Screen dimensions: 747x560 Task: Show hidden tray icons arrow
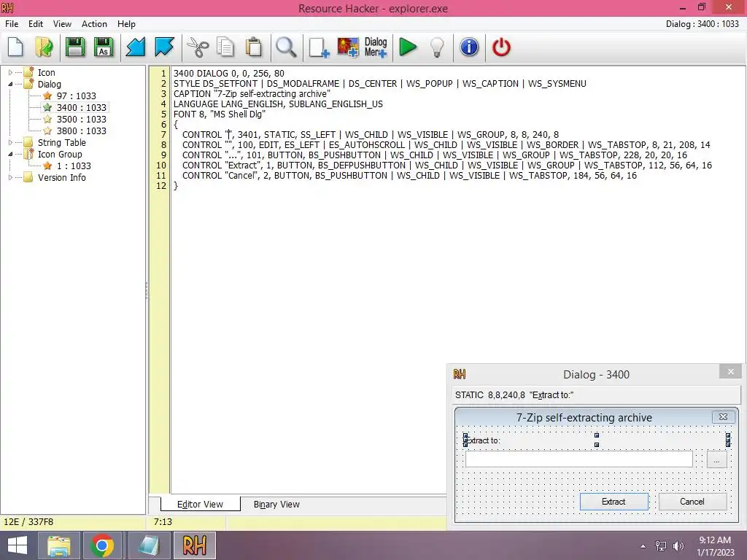pos(643,546)
